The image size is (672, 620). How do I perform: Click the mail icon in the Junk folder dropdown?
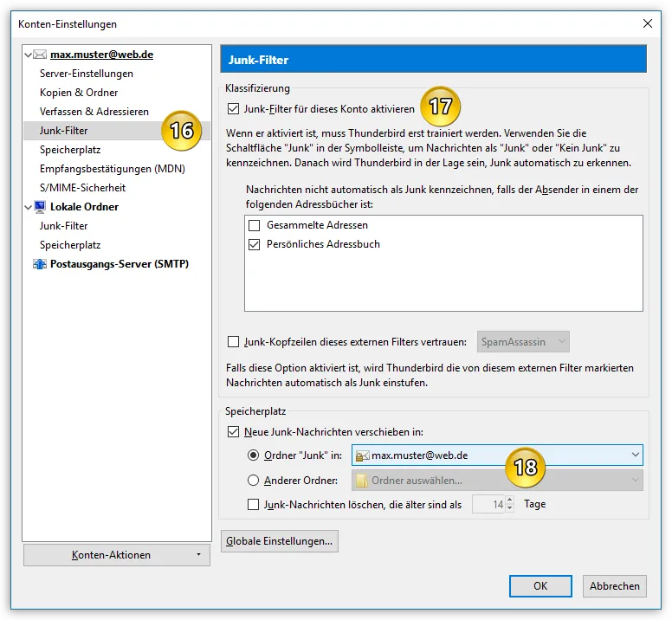(x=363, y=455)
